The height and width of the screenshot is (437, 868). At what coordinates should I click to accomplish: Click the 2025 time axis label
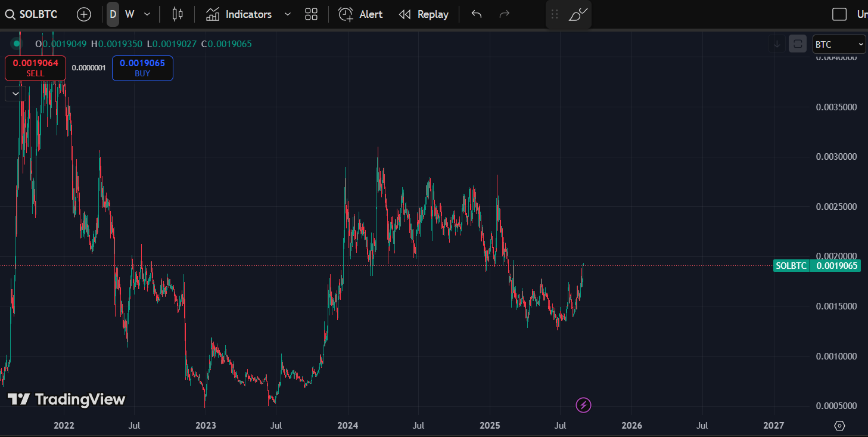pos(490,426)
